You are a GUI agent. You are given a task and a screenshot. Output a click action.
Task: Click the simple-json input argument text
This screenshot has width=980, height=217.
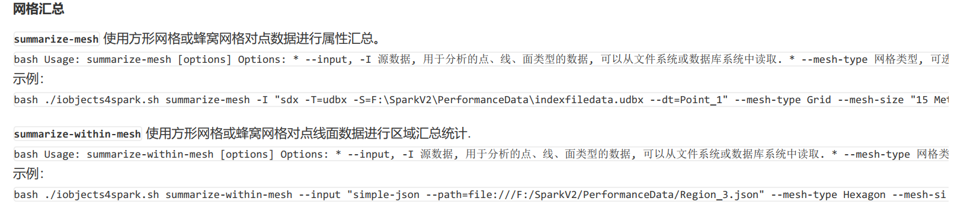[383, 194]
